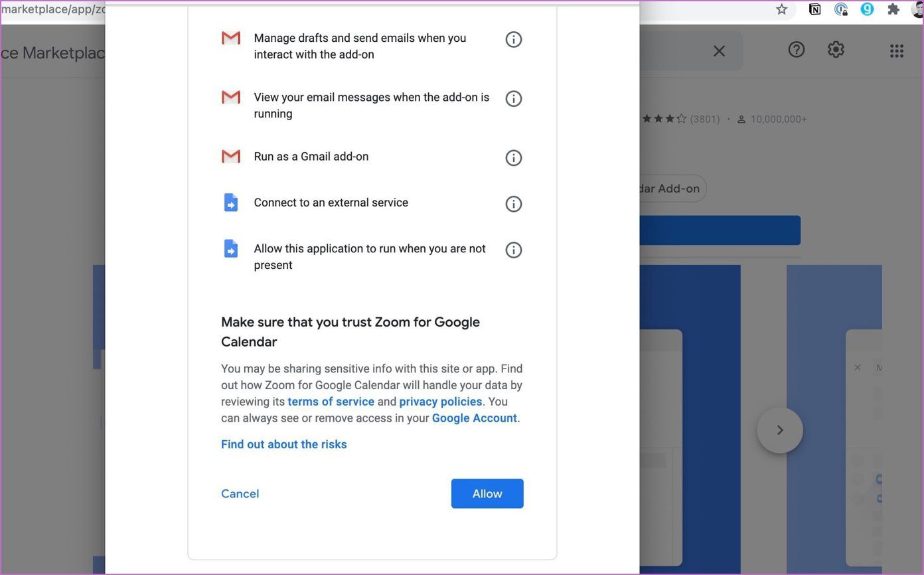Open the terms of service link
The height and width of the screenshot is (575, 924).
(331, 402)
